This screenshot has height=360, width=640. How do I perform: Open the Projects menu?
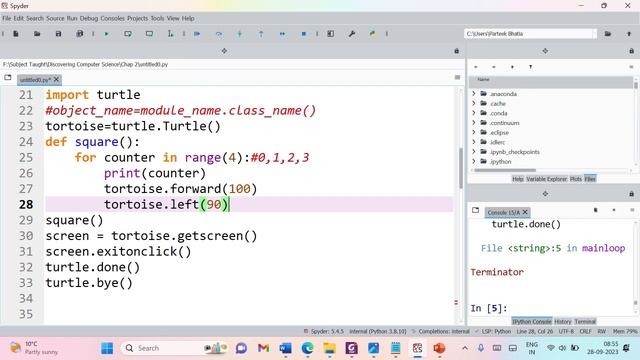pyautogui.click(x=137, y=18)
